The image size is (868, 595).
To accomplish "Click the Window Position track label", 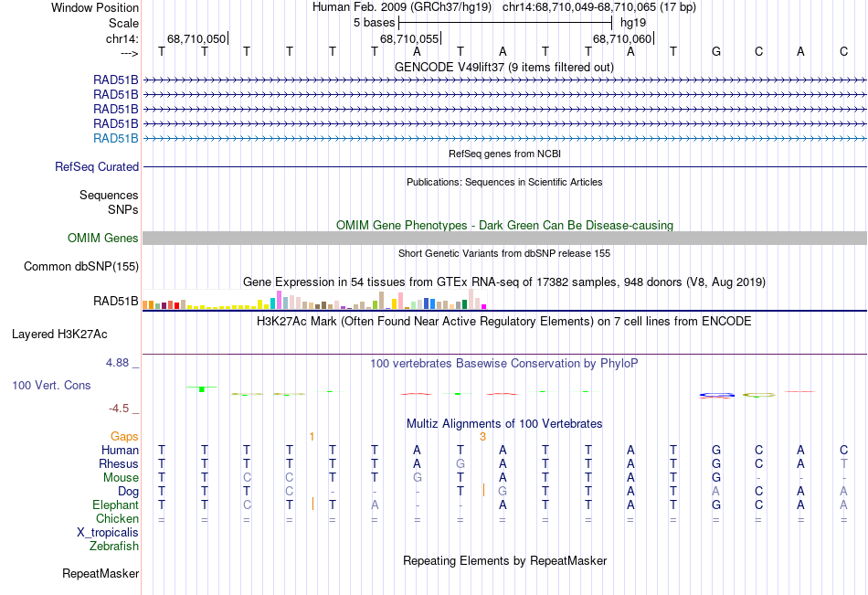I will [x=95, y=7].
